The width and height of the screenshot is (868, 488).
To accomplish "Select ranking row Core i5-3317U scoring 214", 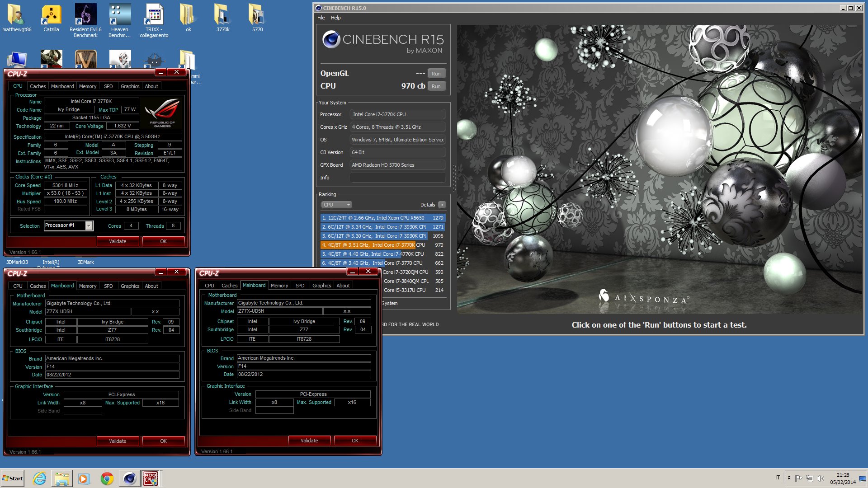I will [414, 290].
